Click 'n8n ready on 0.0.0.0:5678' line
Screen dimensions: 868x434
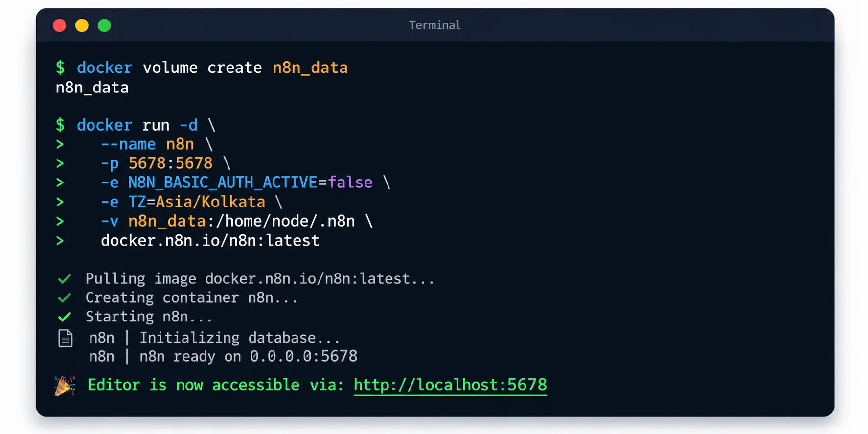pos(249,356)
